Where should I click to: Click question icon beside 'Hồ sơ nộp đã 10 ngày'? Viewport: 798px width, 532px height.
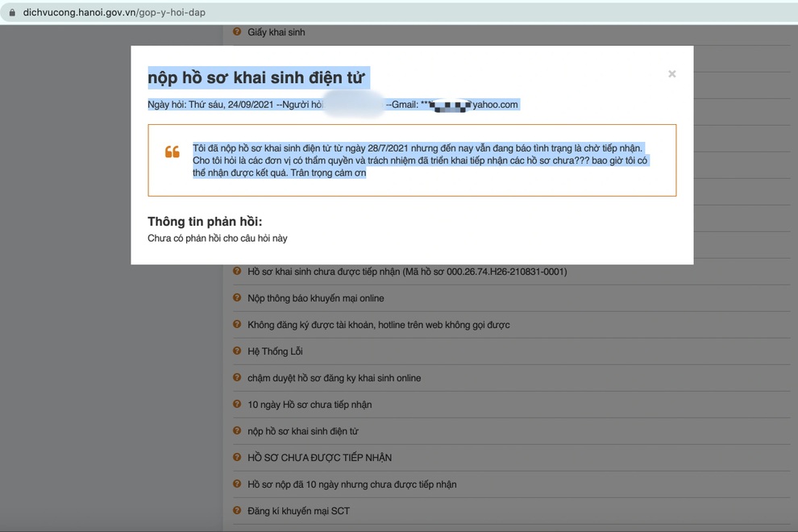[237, 484]
